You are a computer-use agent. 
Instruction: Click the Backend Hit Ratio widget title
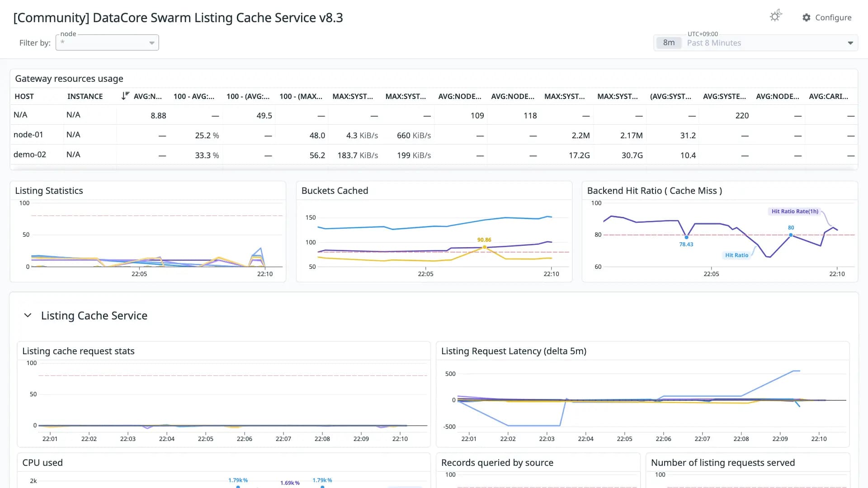click(654, 191)
